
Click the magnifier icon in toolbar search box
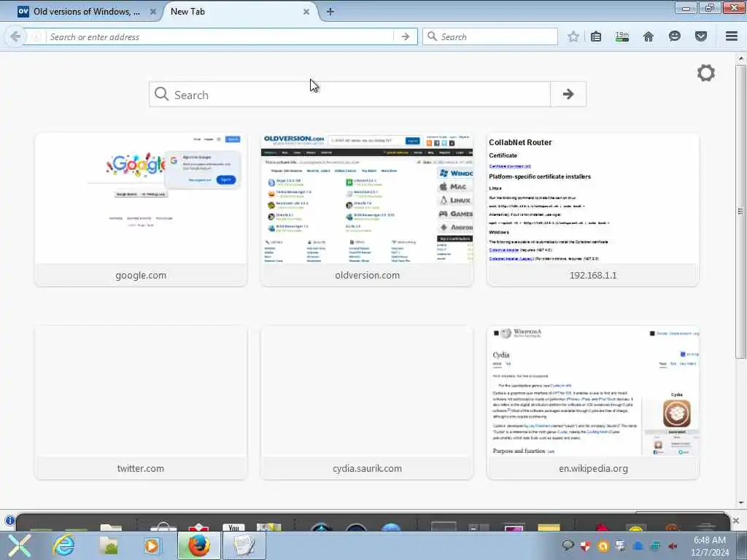coord(432,36)
